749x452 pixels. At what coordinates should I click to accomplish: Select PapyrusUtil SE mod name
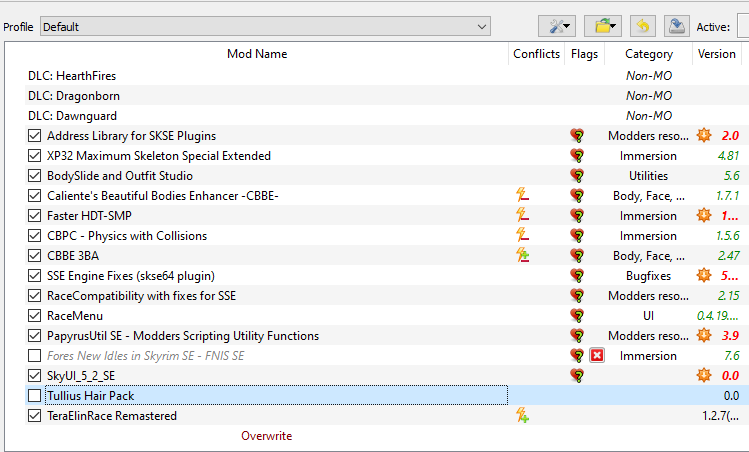pyautogui.click(x=183, y=336)
